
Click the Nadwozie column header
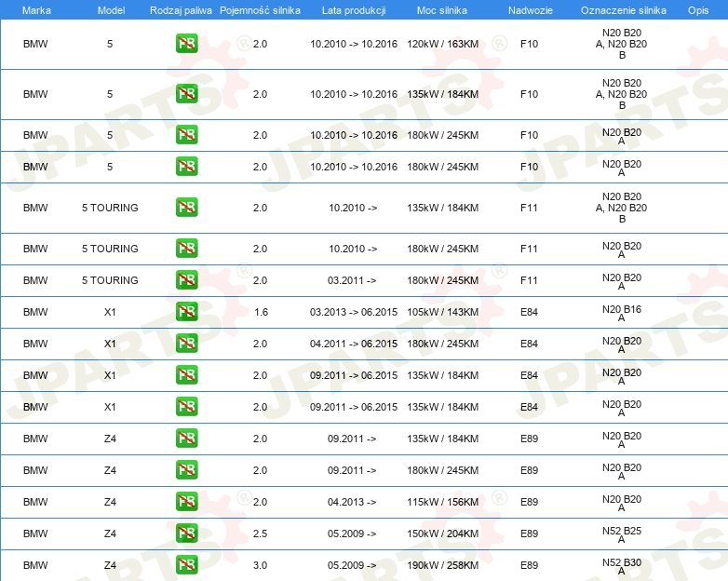[531, 10]
